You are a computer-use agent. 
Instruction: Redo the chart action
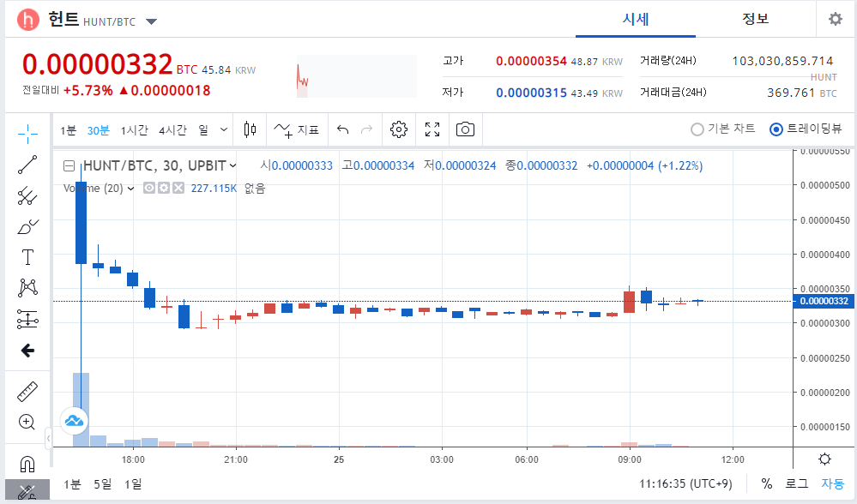point(367,129)
